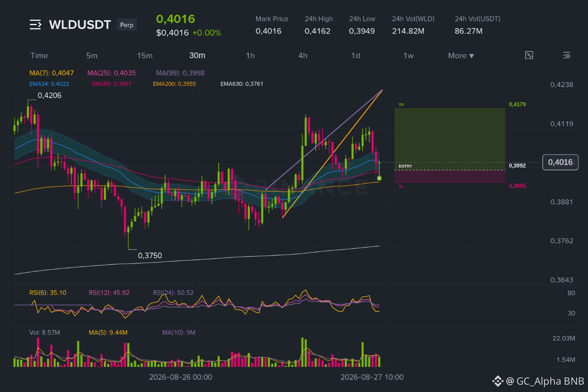Screen dimensions: 588x392
Task: Expand the More timeframes dropdown
Action: (461, 56)
